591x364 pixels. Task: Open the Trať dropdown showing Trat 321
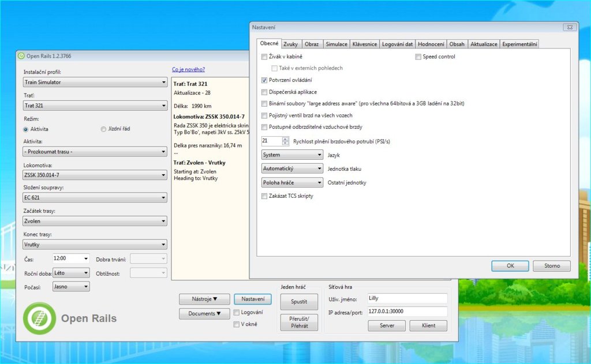(95, 106)
